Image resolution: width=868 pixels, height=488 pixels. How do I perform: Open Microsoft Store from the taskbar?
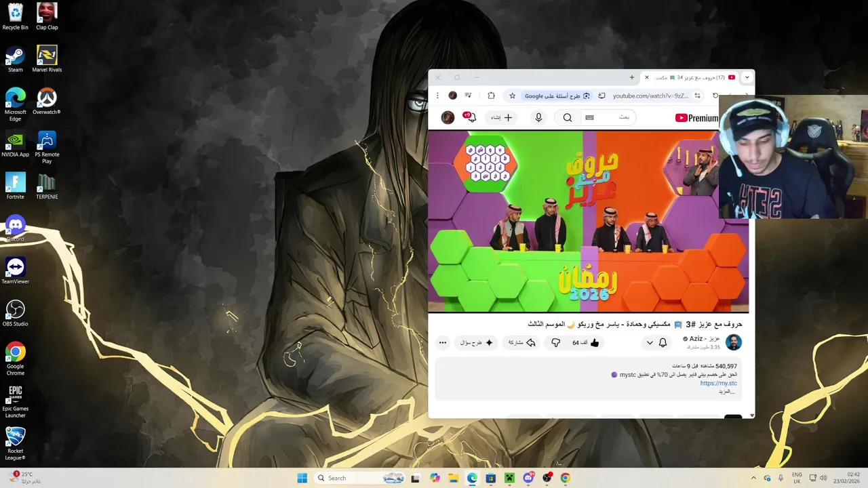pos(490,478)
